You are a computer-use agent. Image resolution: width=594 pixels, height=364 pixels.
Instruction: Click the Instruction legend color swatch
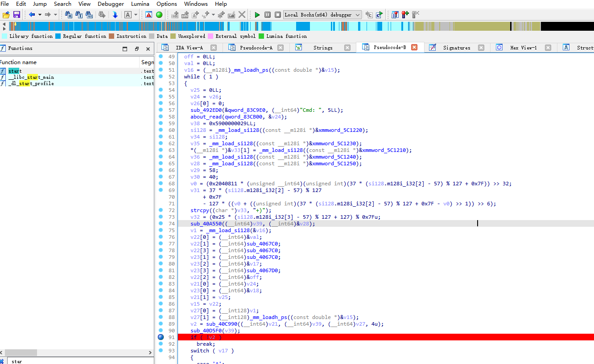coord(112,36)
